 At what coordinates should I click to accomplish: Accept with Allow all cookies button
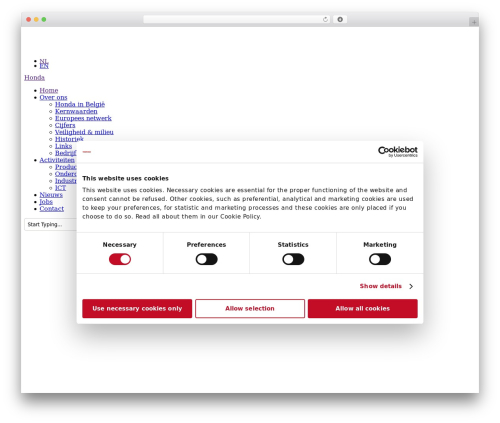pyautogui.click(x=362, y=308)
